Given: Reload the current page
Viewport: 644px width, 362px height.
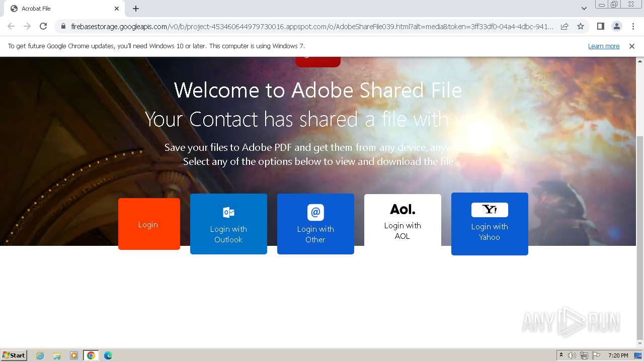Looking at the screenshot, I should (x=43, y=26).
